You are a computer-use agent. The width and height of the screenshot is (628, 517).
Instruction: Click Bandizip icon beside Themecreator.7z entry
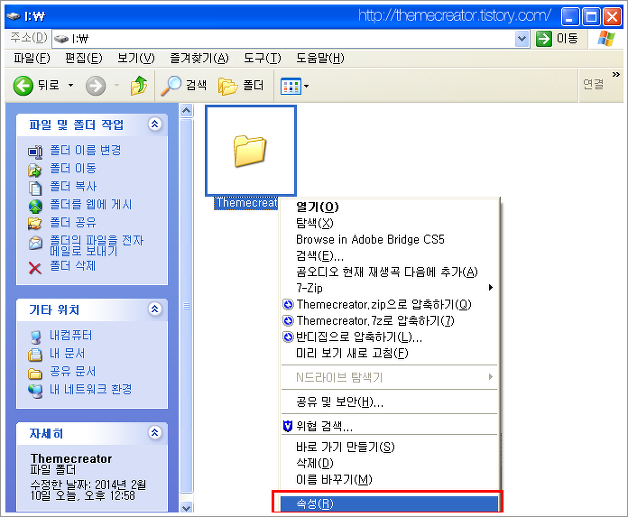288,321
